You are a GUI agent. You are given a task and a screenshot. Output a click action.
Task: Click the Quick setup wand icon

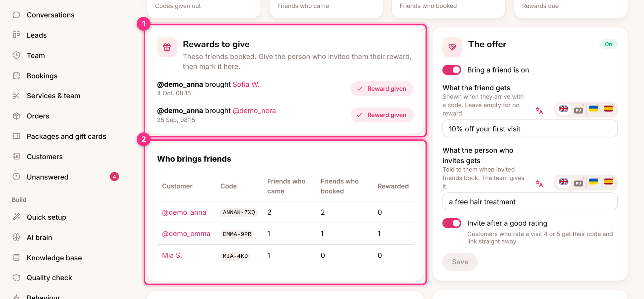click(16, 217)
